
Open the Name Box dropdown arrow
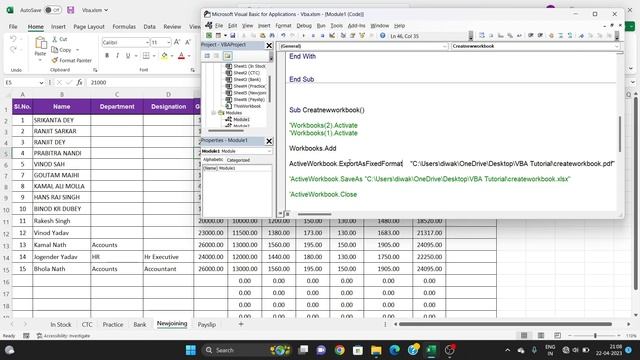(x=41, y=82)
